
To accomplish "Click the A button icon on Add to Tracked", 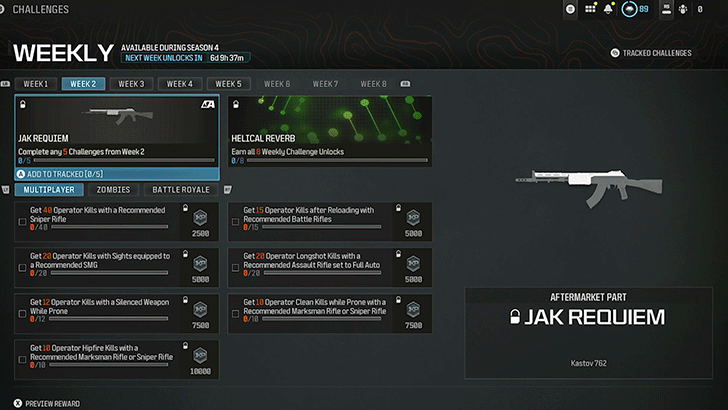I will 20,174.
